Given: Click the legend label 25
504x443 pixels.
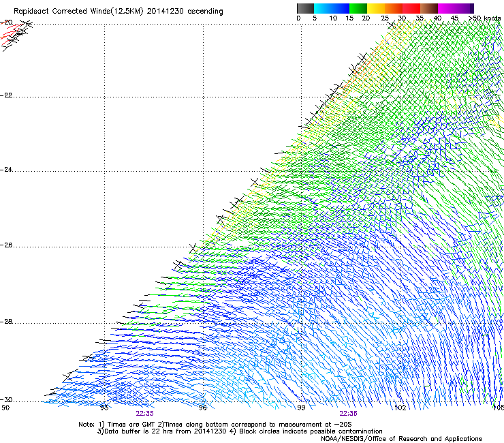Looking at the screenshot, I should 385,18.
